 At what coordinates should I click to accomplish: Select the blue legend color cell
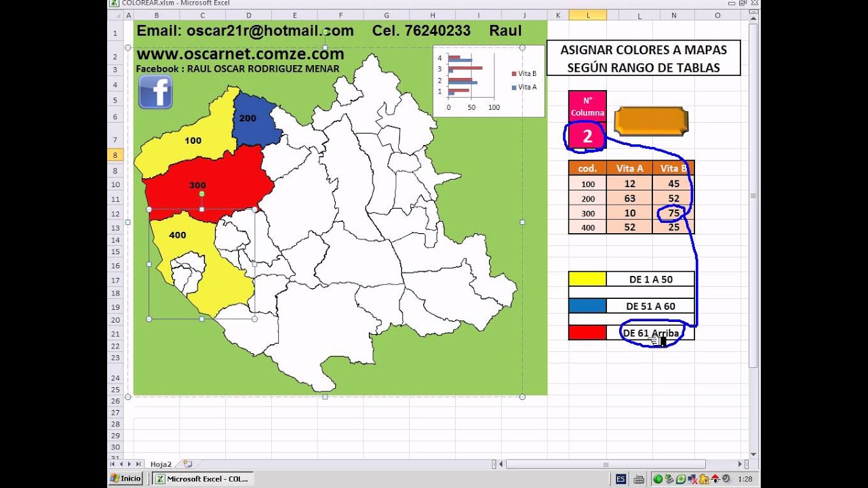click(x=587, y=306)
